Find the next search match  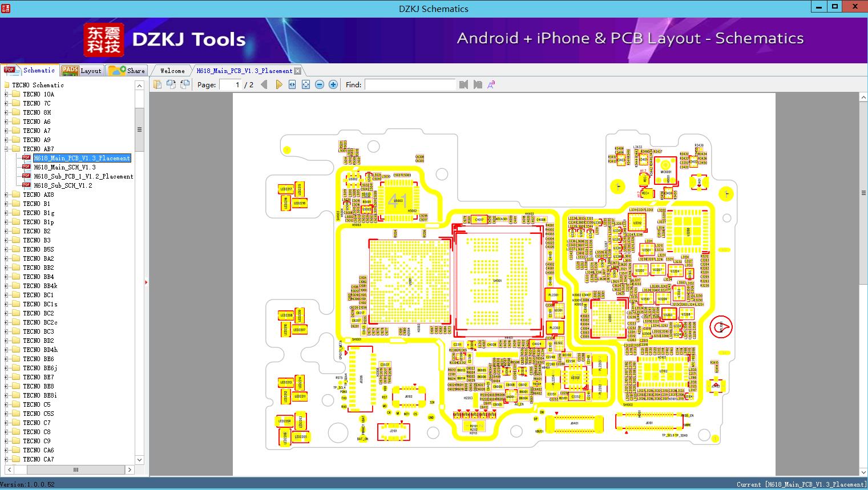(x=477, y=84)
